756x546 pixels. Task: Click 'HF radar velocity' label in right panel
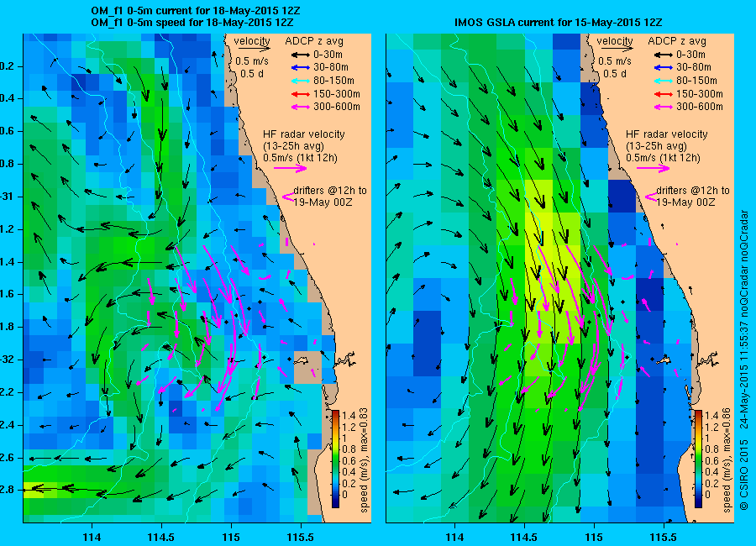(x=667, y=134)
